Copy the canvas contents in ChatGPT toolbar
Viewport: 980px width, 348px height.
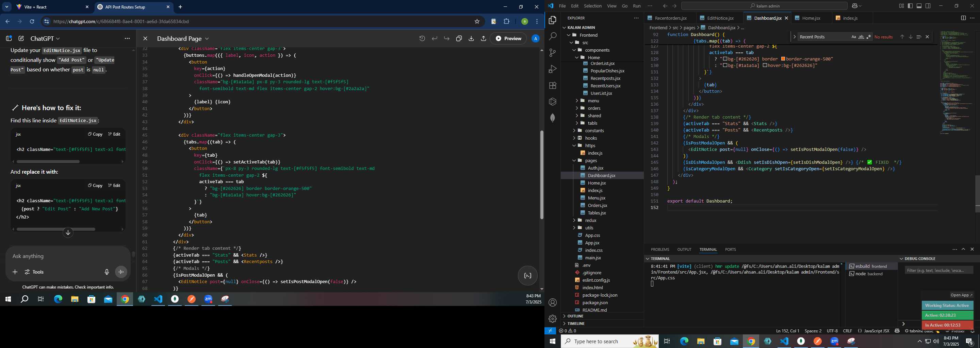coord(459,38)
